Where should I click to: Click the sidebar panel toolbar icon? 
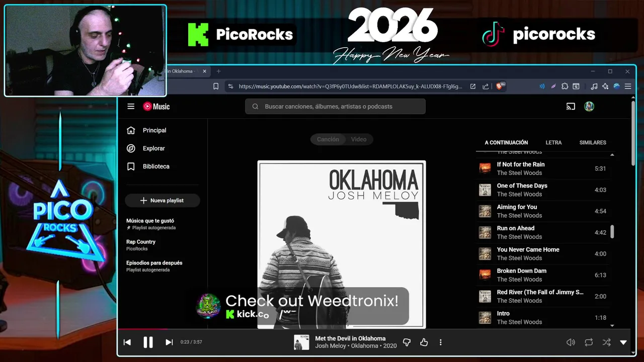(576, 86)
